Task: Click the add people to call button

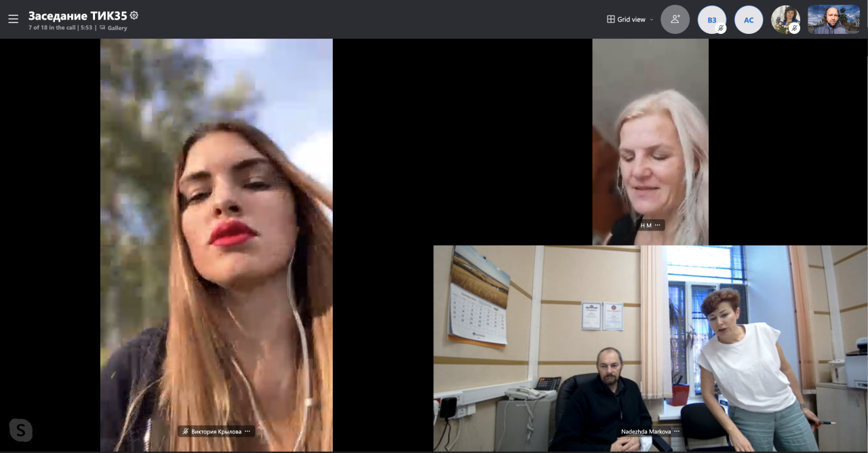Action: coord(675,20)
